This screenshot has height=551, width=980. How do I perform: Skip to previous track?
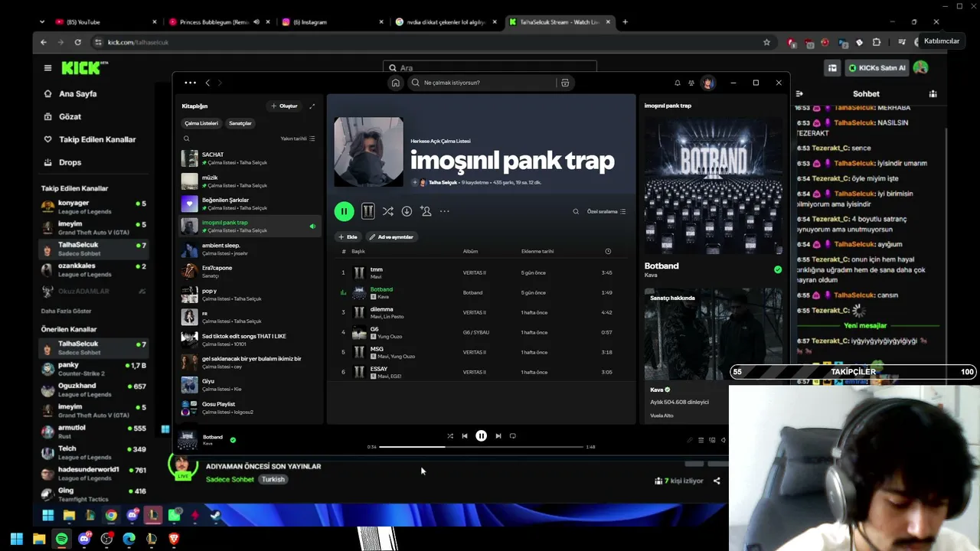tap(465, 436)
